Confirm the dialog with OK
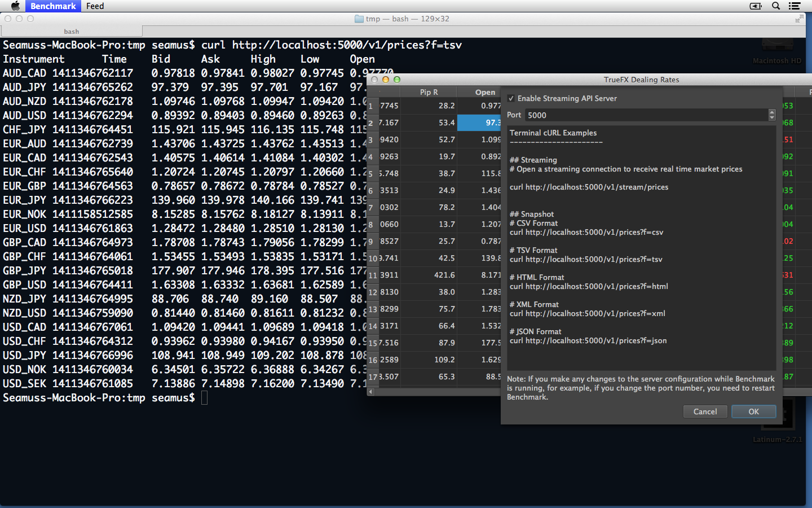Image resolution: width=812 pixels, height=508 pixels. [x=753, y=411]
